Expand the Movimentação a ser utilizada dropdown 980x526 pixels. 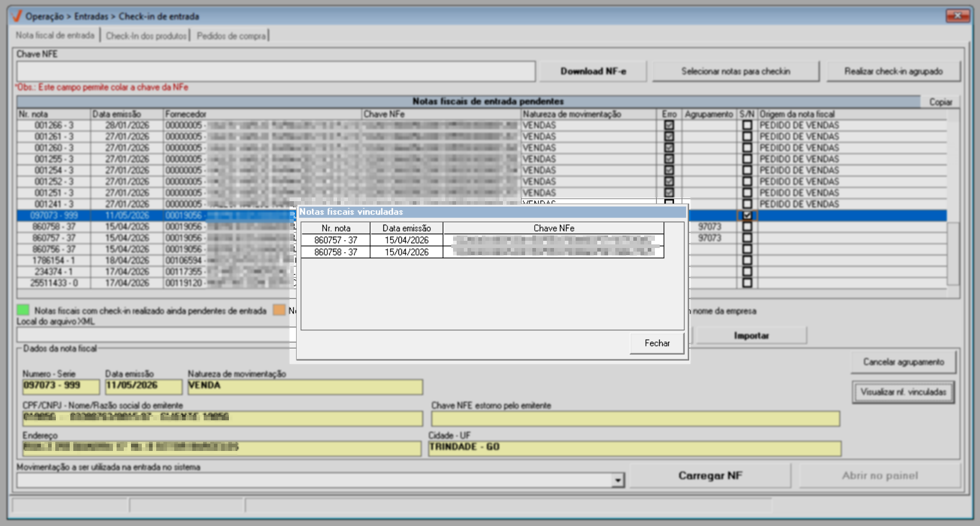tap(618, 480)
